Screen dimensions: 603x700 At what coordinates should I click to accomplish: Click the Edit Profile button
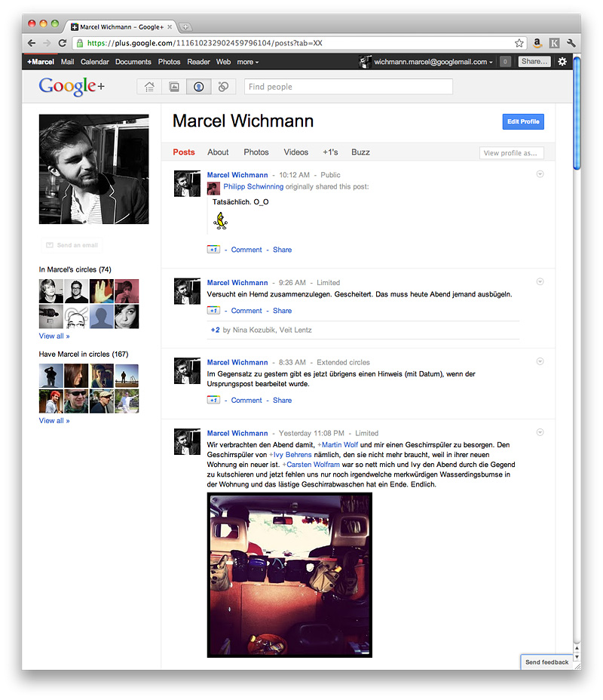[523, 121]
